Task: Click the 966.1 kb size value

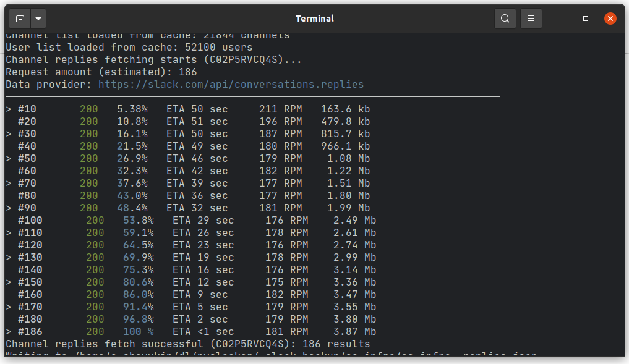Action: 345,146
